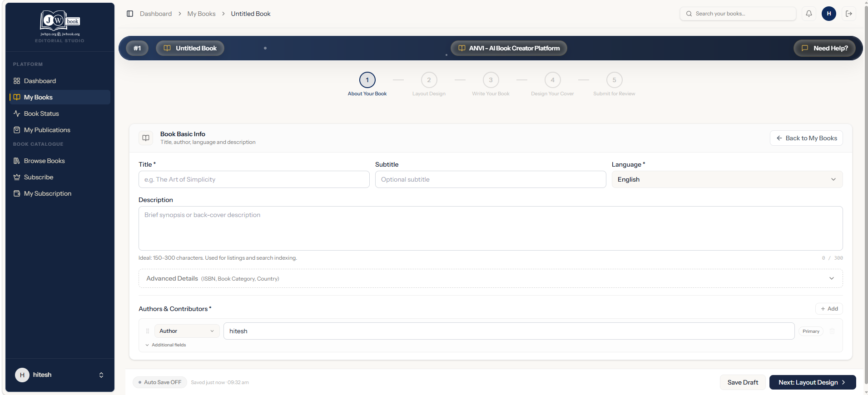868x395 pixels.
Task: Open Browse Books
Action: 60,161
